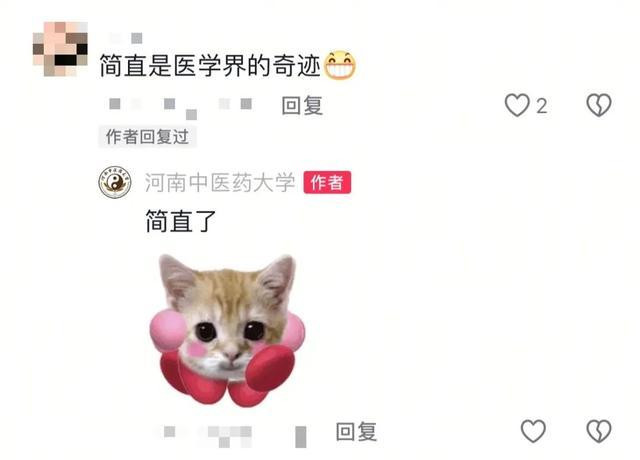Open the pixelated commenter avatar

(60, 49)
